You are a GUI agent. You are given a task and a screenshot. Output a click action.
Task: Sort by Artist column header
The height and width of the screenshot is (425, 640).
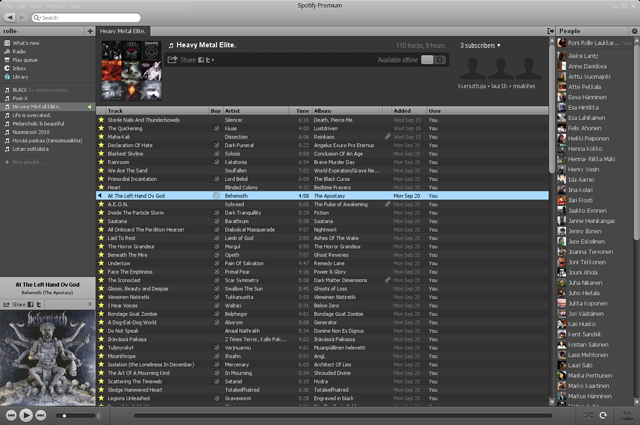click(256, 111)
